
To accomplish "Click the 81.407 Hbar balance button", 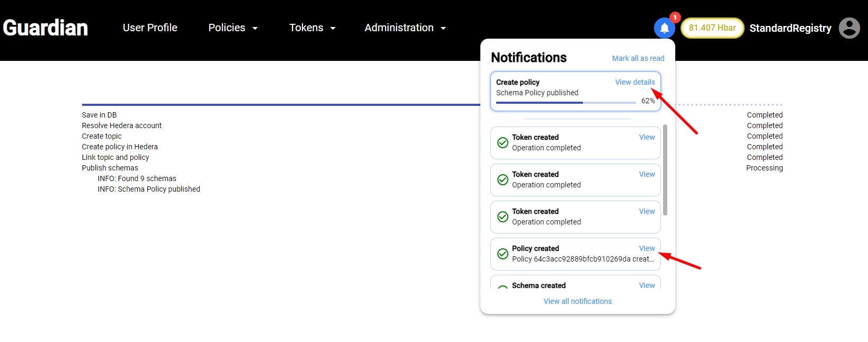I will (712, 28).
